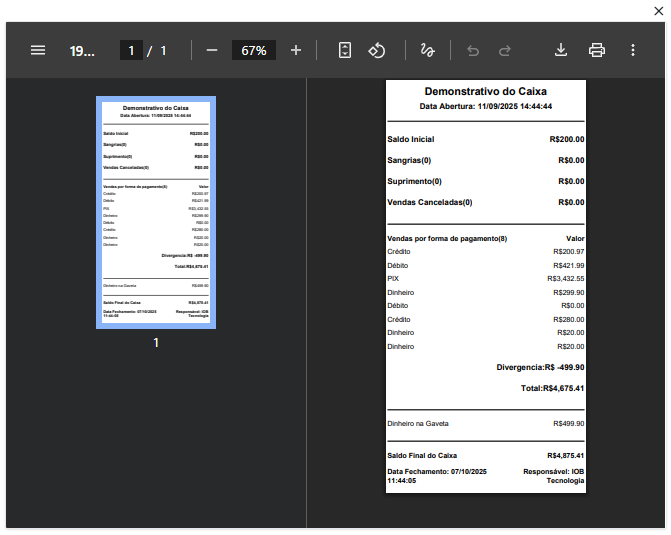Open the three-dot more actions menu
Viewport: 671px width, 535px height.
click(633, 50)
